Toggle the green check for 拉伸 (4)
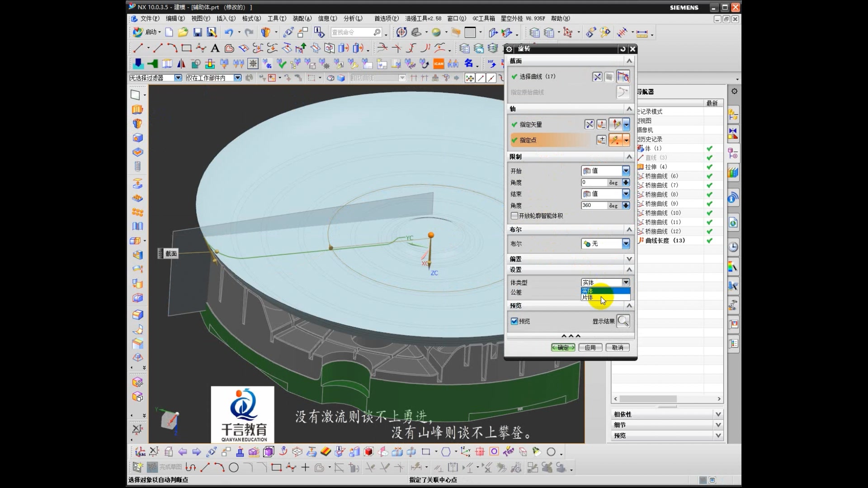 click(709, 167)
